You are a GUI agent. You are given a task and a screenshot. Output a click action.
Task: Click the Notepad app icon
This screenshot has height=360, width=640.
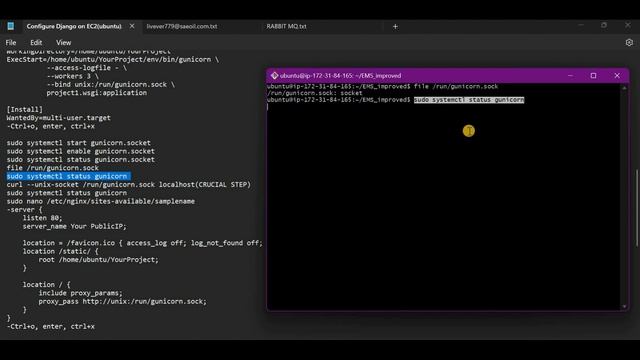(x=11, y=26)
